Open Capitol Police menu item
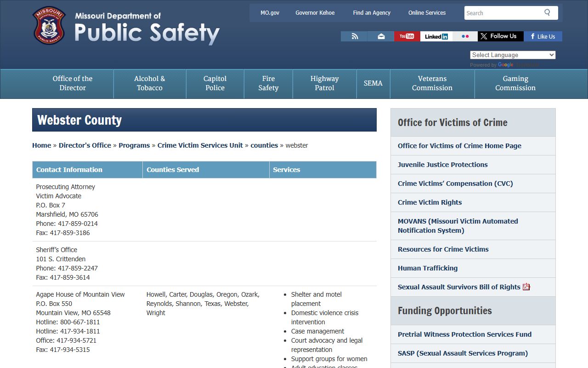Viewport: 588px width, 368px height. tap(215, 83)
